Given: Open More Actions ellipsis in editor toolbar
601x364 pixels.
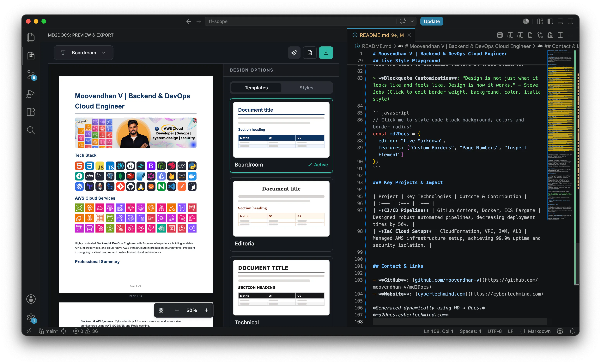Looking at the screenshot, I should (570, 35).
